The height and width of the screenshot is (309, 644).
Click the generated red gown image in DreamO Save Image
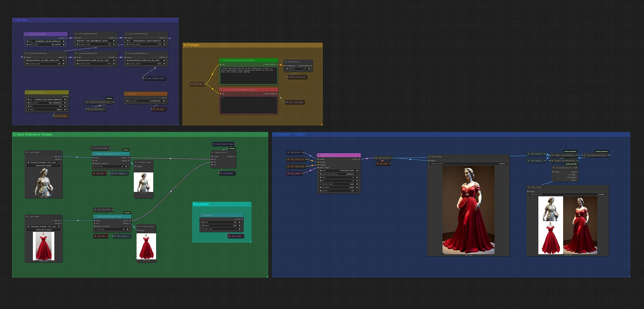(468, 210)
